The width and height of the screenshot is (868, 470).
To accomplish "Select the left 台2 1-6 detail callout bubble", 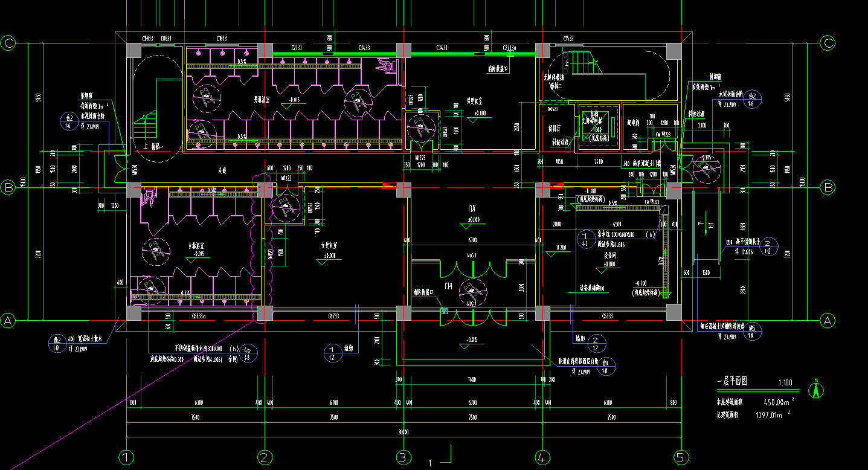I will 69,121.
